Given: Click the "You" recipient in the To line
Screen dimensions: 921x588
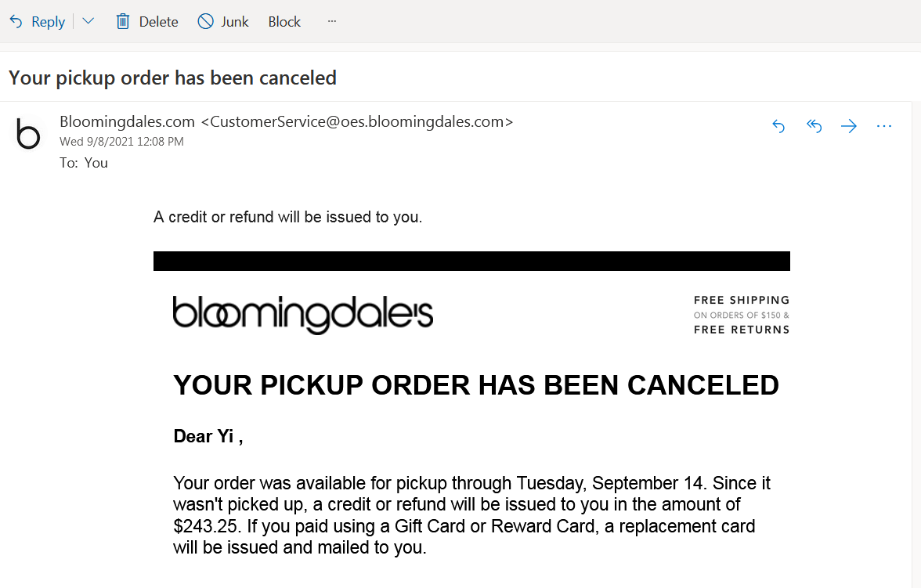Looking at the screenshot, I should click(96, 163).
